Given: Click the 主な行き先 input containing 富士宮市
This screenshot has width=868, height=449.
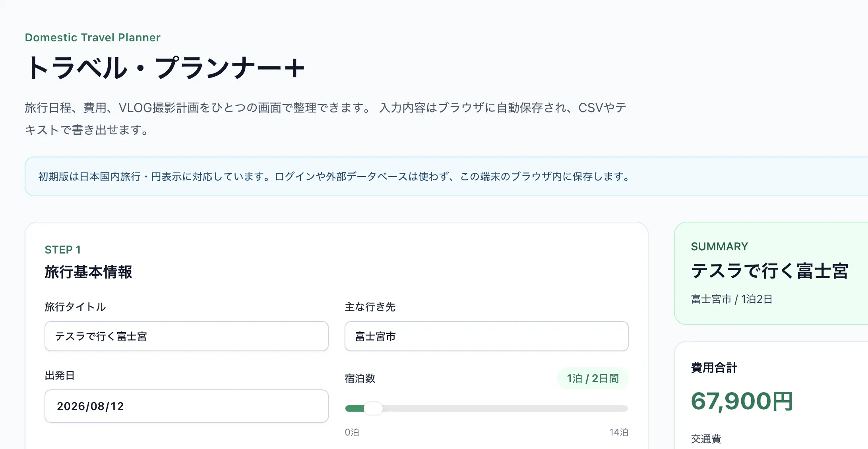Looking at the screenshot, I should coord(486,336).
